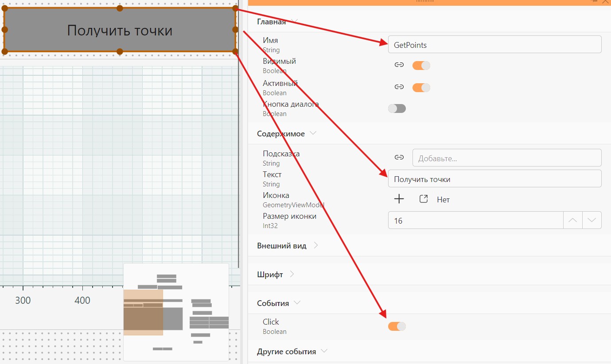Click the link icon next to Активный
This screenshot has height=364, width=611.
399,87
